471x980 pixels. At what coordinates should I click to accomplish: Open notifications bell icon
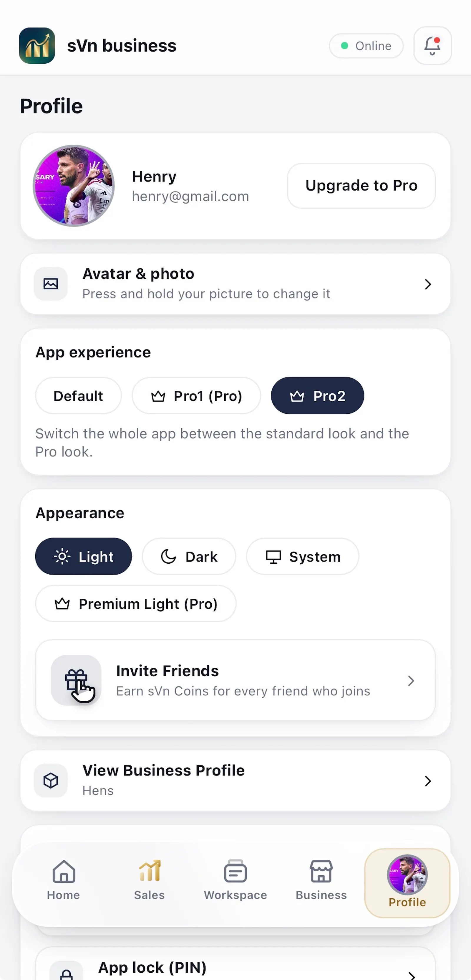432,46
